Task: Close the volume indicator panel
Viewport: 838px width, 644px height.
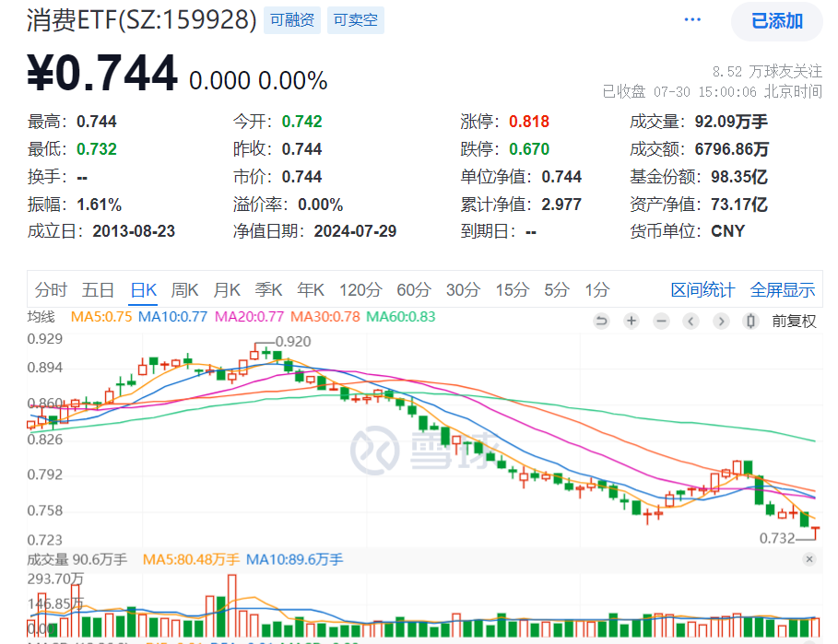Action: (809, 559)
